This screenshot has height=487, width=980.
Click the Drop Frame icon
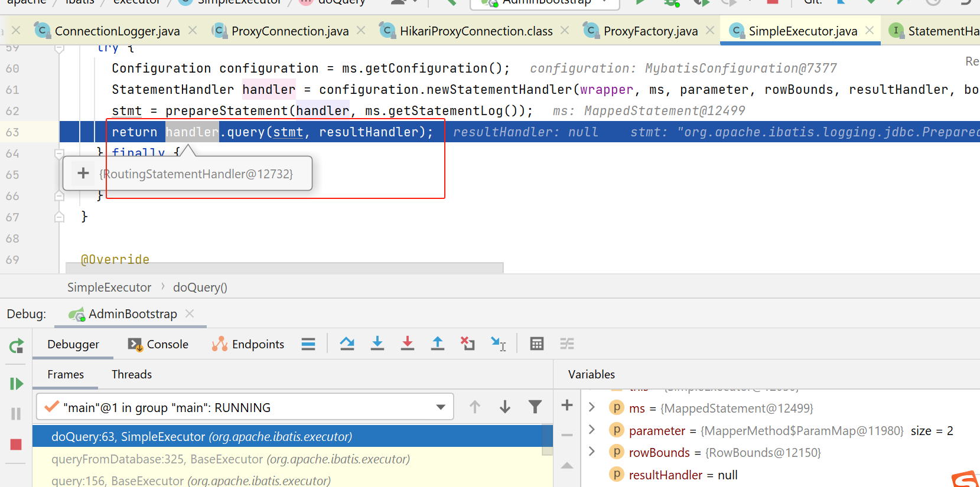pyautogui.click(x=467, y=344)
